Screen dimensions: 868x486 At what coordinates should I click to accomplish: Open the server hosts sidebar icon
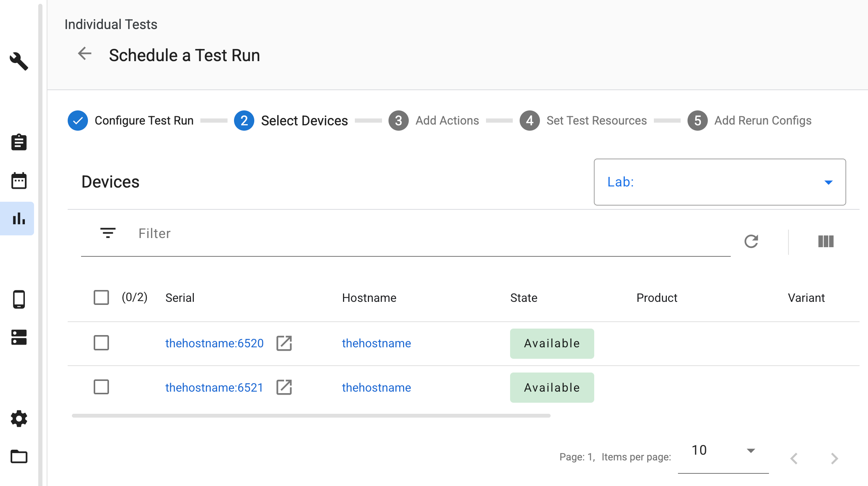coord(19,337)
